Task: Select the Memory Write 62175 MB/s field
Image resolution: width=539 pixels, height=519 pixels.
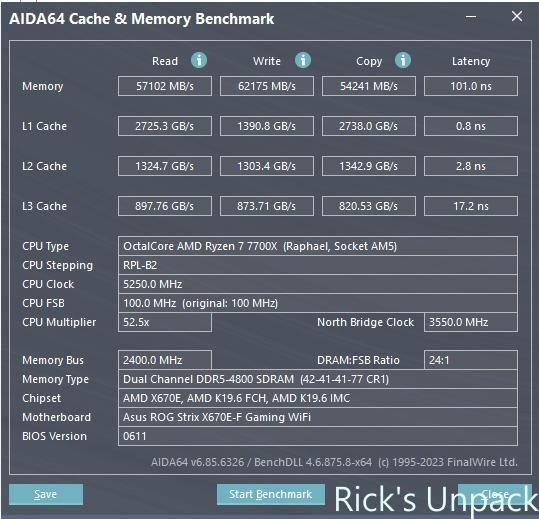Action: [267, 86]
